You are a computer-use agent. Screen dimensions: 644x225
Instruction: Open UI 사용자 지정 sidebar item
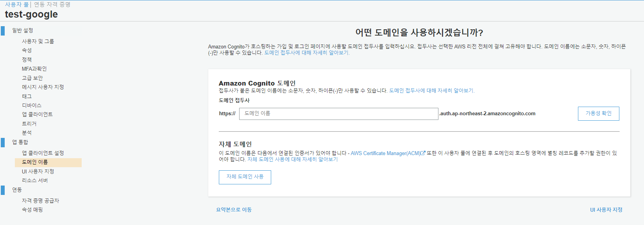(x=38, y=171)
